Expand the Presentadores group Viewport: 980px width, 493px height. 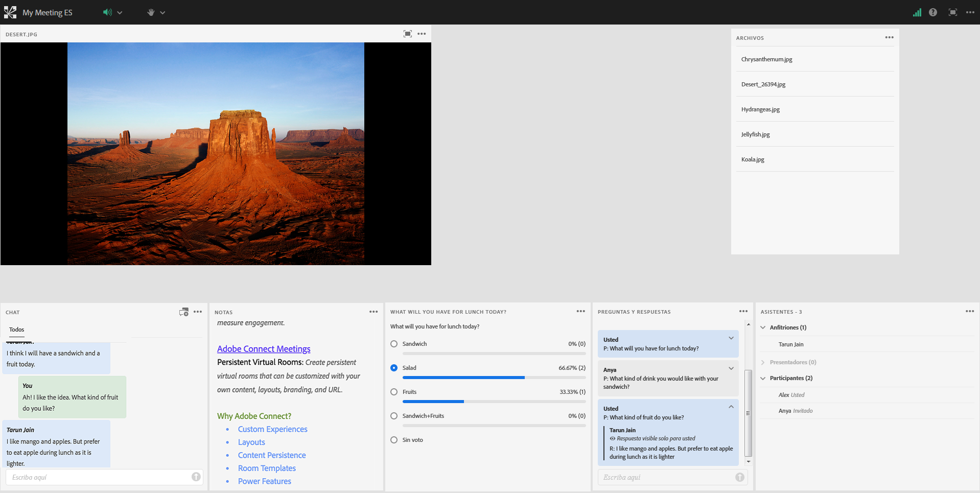763,362
